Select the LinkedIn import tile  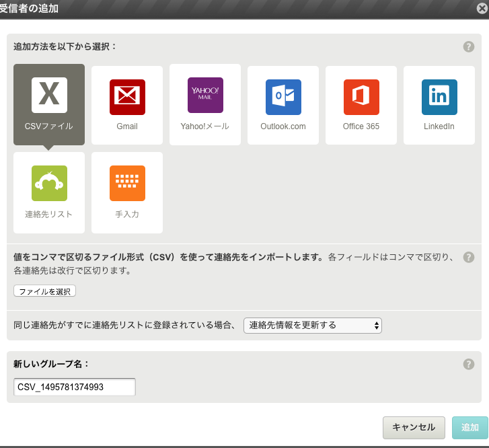click(x=439, y=105)
